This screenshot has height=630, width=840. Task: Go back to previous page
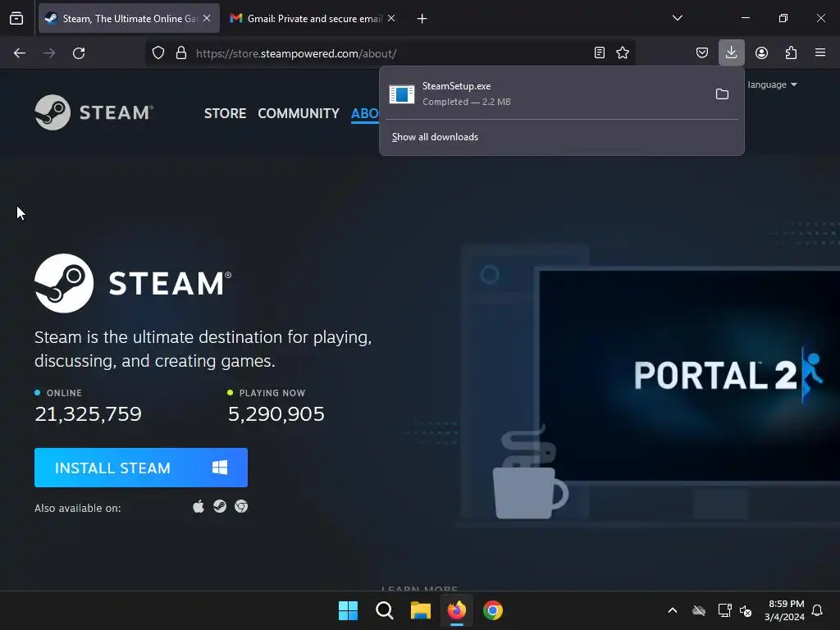pos(20,53)
